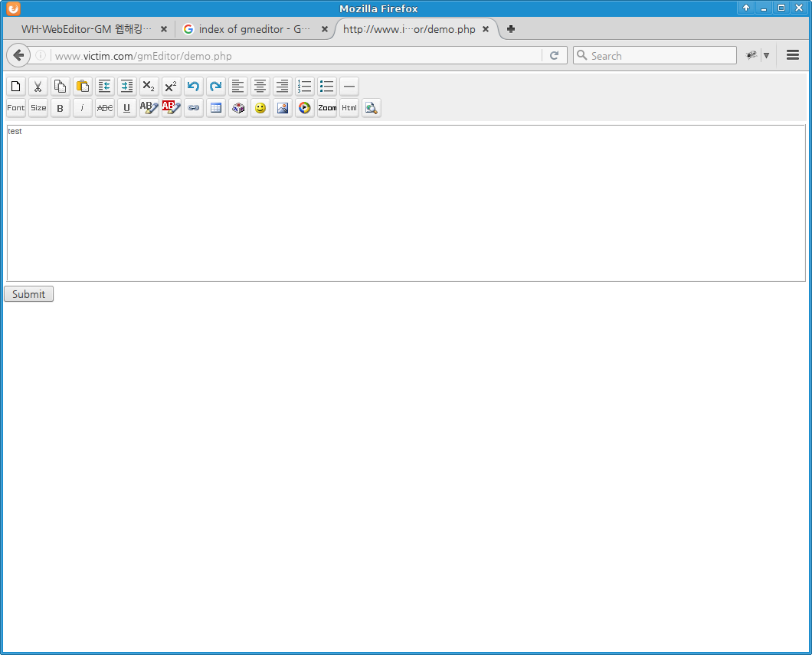Undo the last edit
812x655 pixels.
click(x=194, y=86)
